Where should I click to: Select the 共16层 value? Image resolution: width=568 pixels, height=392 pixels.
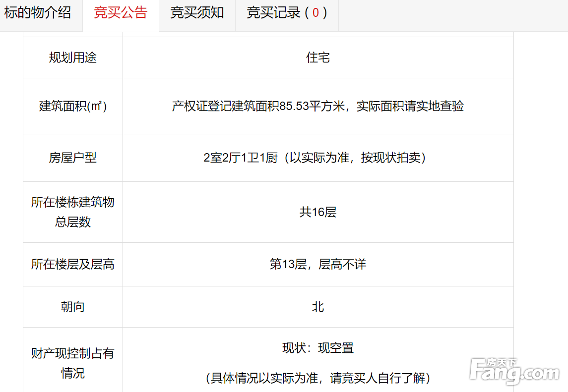tap(318, 212)
